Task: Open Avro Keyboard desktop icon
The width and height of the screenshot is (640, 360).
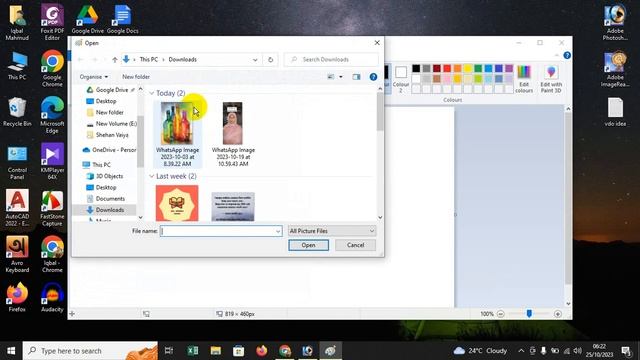Action: click(17, 254)
